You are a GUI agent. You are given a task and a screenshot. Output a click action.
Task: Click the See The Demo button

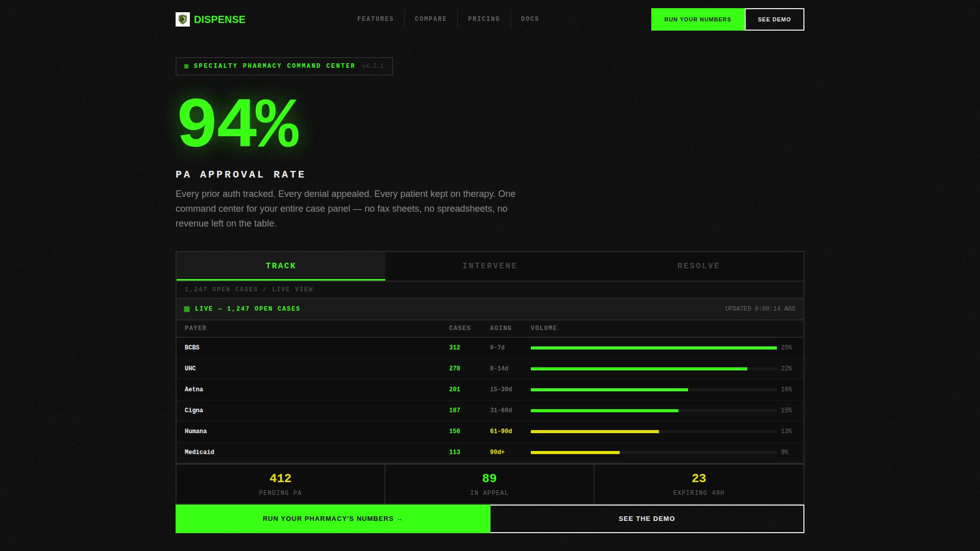point(647,519)
